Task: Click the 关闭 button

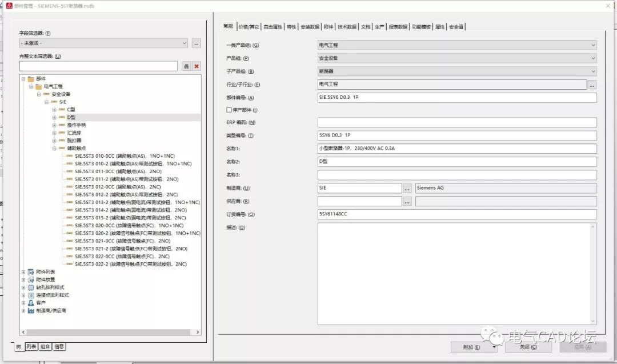Action: coord(528,347)
